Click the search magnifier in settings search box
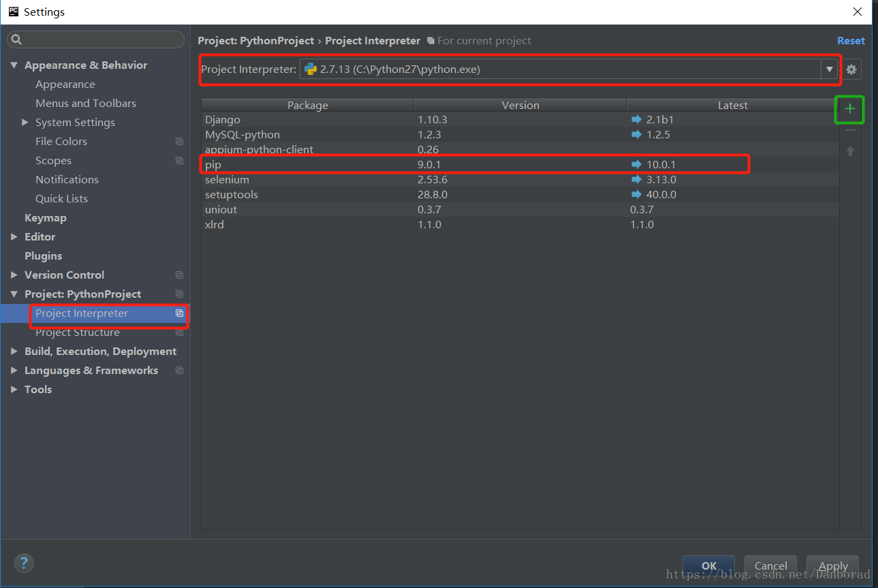The height and width of the screenshot is (588, 878). (x=17, y=40)
